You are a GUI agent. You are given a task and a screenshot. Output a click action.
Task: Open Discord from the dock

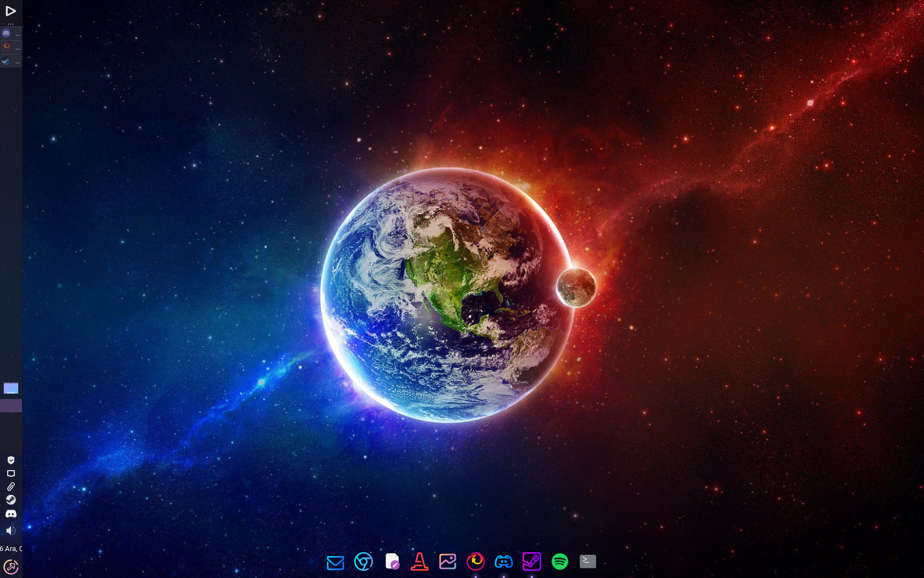pyautogui.click(x=504, y=562)
